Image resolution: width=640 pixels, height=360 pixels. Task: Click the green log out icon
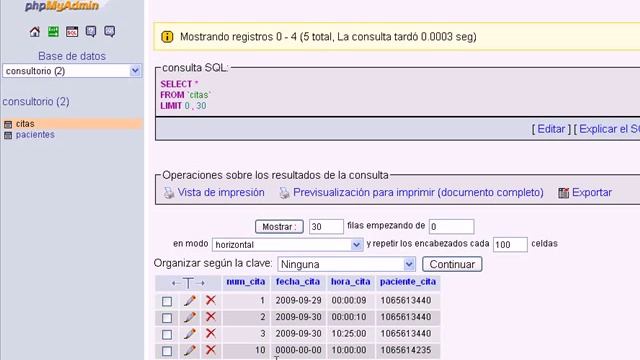pos(53,32)
